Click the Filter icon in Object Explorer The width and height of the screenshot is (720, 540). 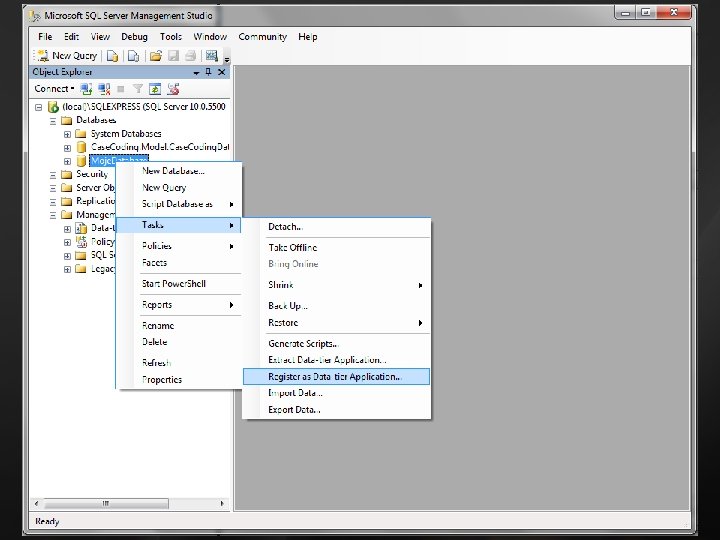137,89
